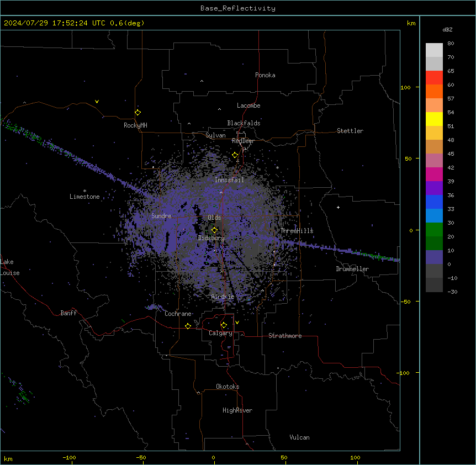476x465 pixels.
Task: Click the Sundre city label
Action: point(161,216)
